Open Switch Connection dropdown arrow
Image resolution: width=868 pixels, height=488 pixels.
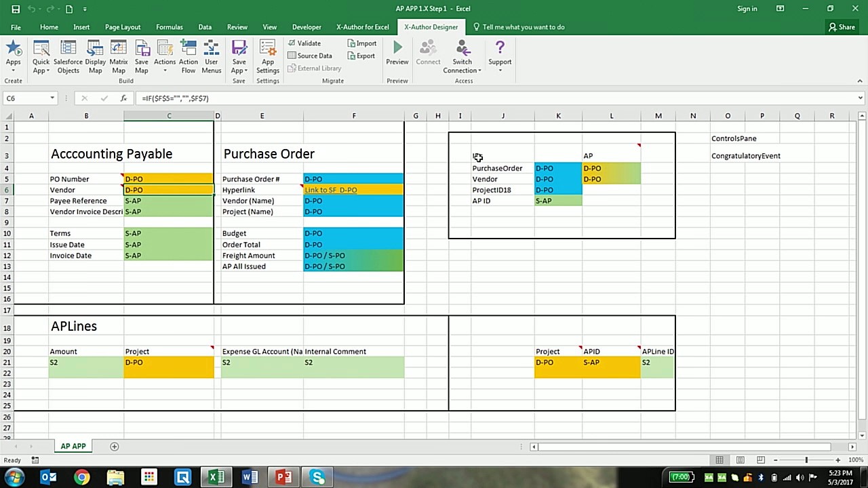tap(479, 70)
